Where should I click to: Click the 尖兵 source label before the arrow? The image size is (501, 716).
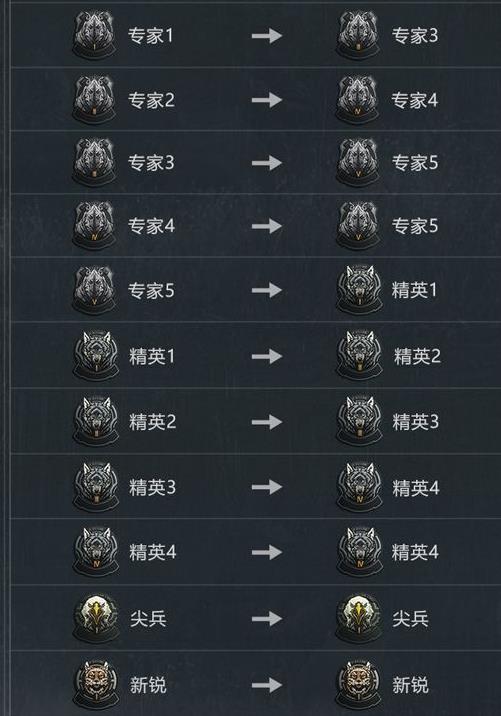pyautogui.click(x=148, y=619)
